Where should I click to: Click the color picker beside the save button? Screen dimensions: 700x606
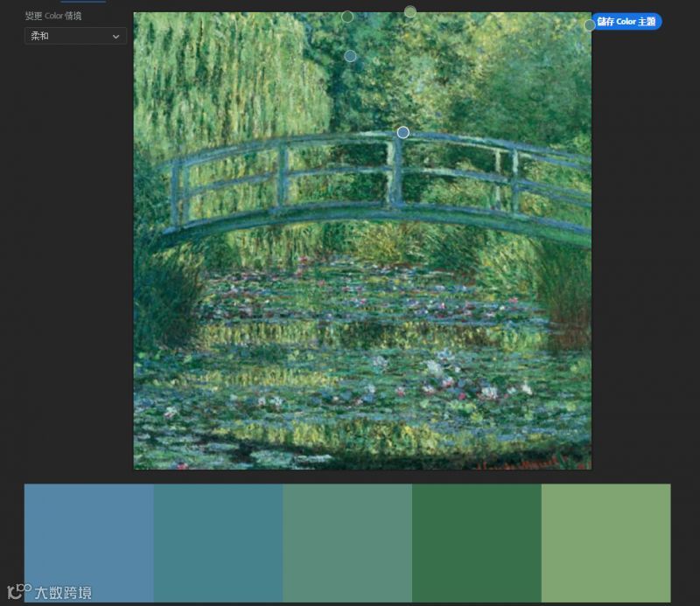[x=590, y=25]
